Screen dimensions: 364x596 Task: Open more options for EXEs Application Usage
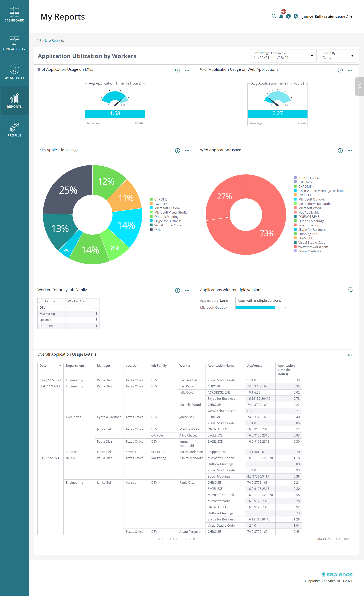[187, 151]
